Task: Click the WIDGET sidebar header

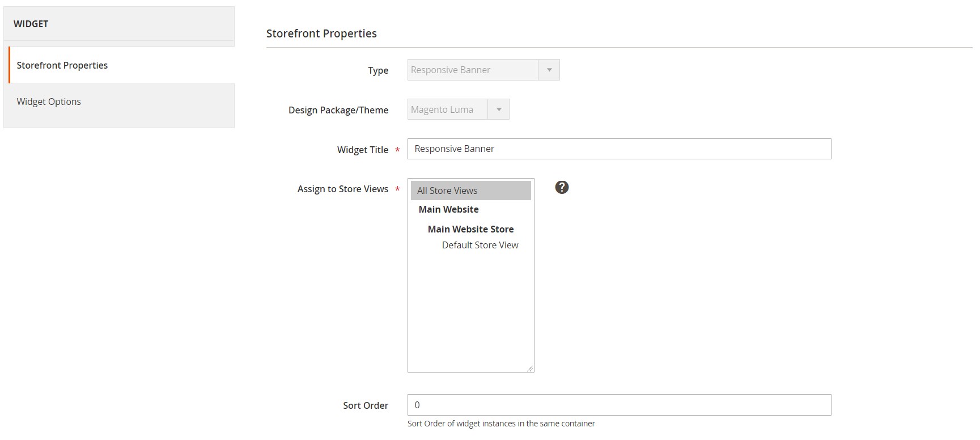Action: [31, 24]
